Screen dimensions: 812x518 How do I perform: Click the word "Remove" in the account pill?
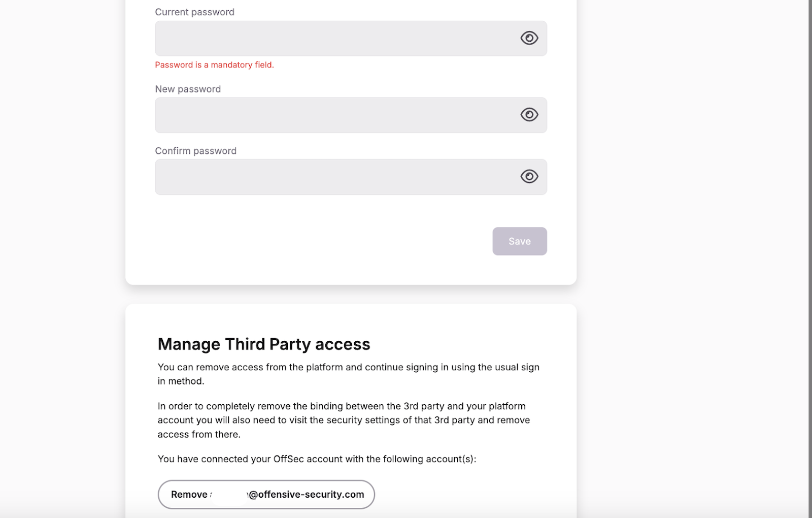coord(189,495)
